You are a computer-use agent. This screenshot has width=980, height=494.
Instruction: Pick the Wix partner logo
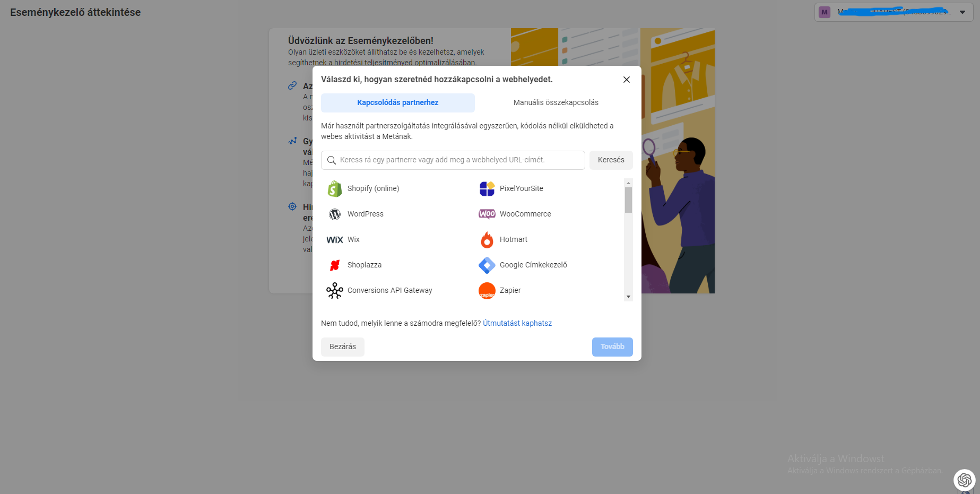coord(335,240)
